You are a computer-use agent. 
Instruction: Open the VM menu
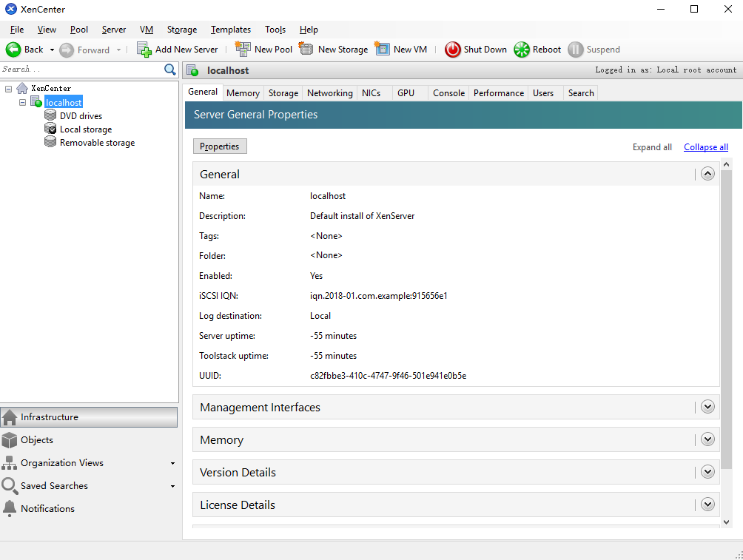point(147,30)
